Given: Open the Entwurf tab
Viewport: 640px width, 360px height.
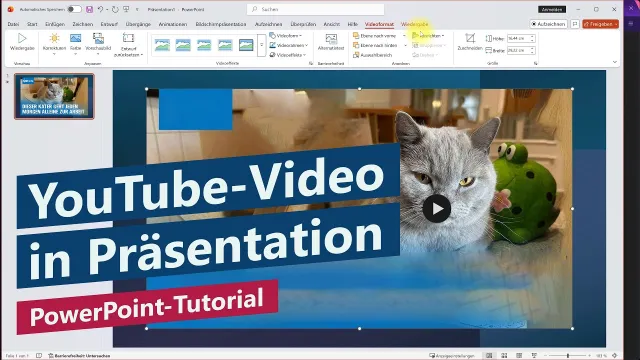Looking at the screenshot, I should click(109, 24).
